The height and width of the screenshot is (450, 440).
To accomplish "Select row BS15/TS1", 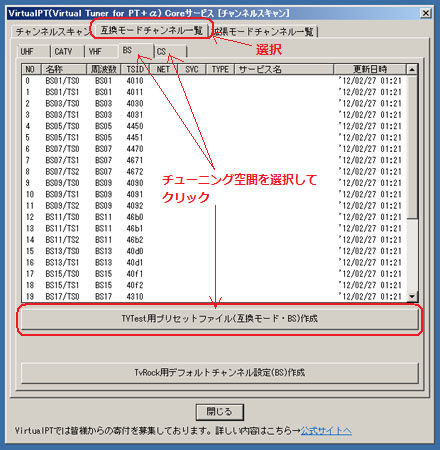I will click(214, 285).
